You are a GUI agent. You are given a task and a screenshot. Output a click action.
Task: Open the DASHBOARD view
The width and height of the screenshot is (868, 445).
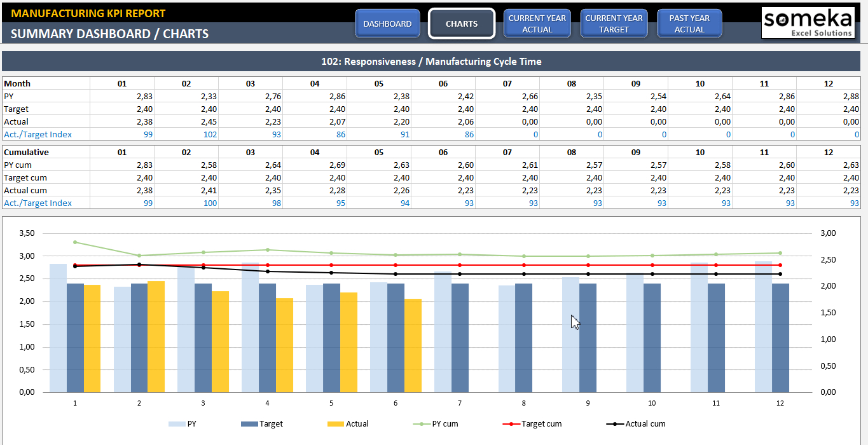(387, 23)
